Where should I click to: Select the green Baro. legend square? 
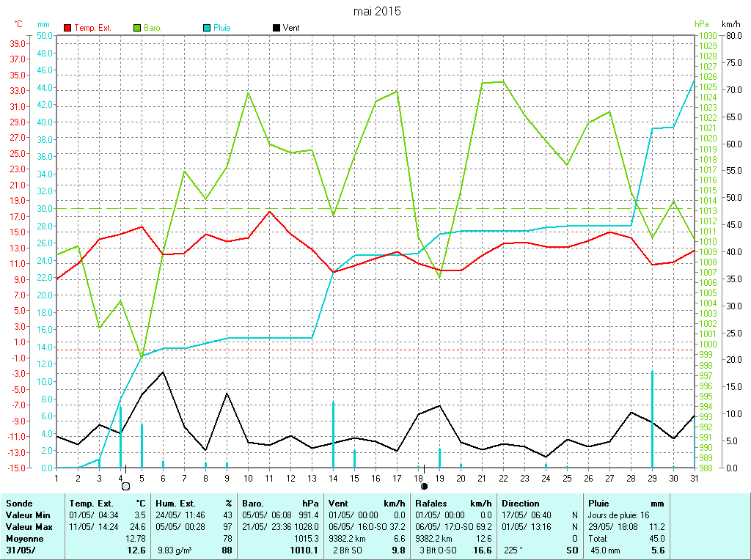(137, 28)
